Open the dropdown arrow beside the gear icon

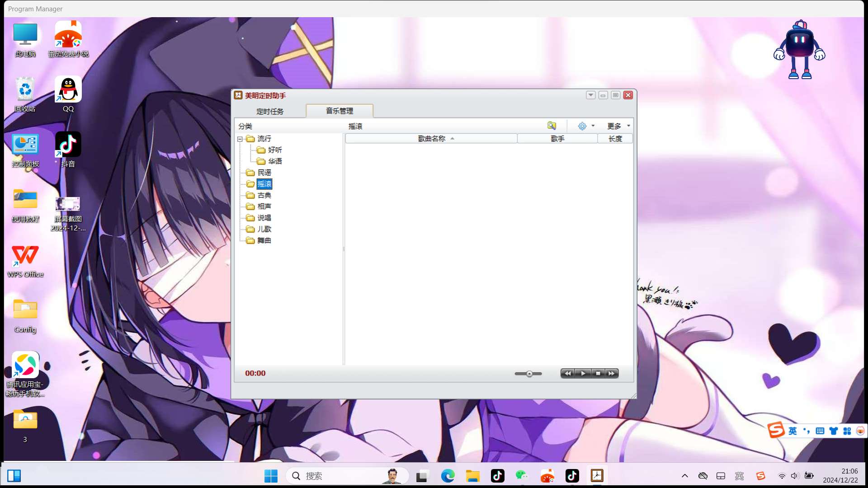pyautogui.click(x=593, y=126)
